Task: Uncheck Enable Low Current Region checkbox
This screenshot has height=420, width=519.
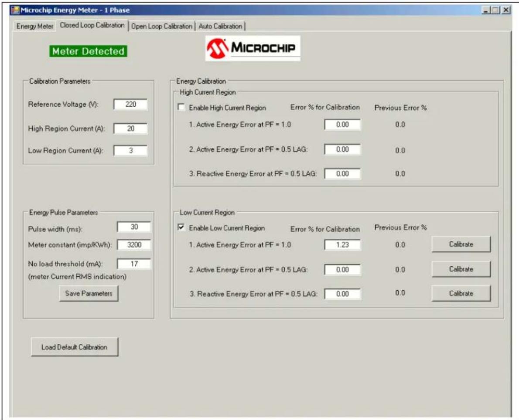Action: tap(181, 227)
